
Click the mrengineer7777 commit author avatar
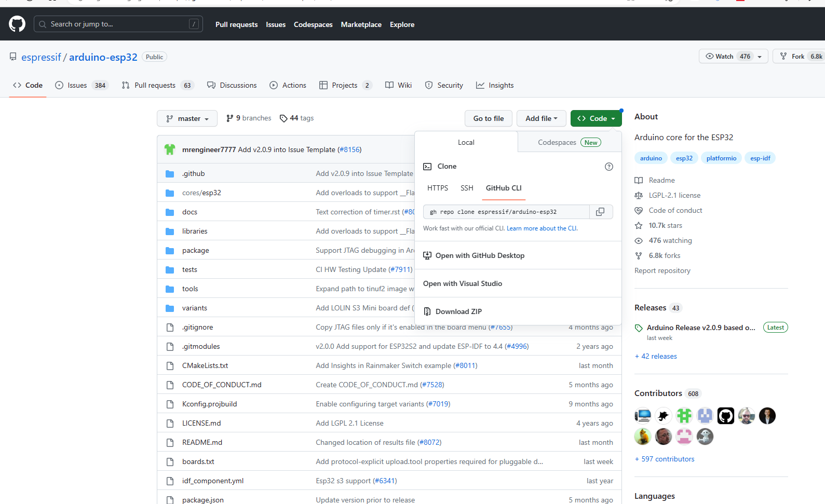click(170, 149)
